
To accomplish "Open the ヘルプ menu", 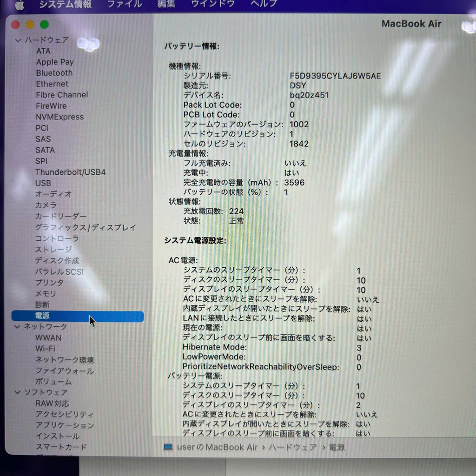I will click(x=264, y=3).
